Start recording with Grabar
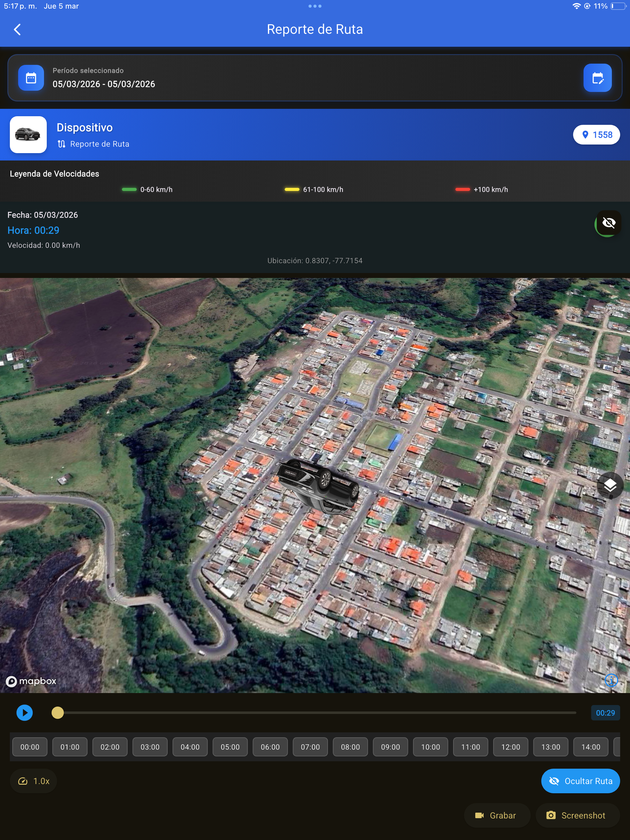Screen dimensions: 630x840 497,815
